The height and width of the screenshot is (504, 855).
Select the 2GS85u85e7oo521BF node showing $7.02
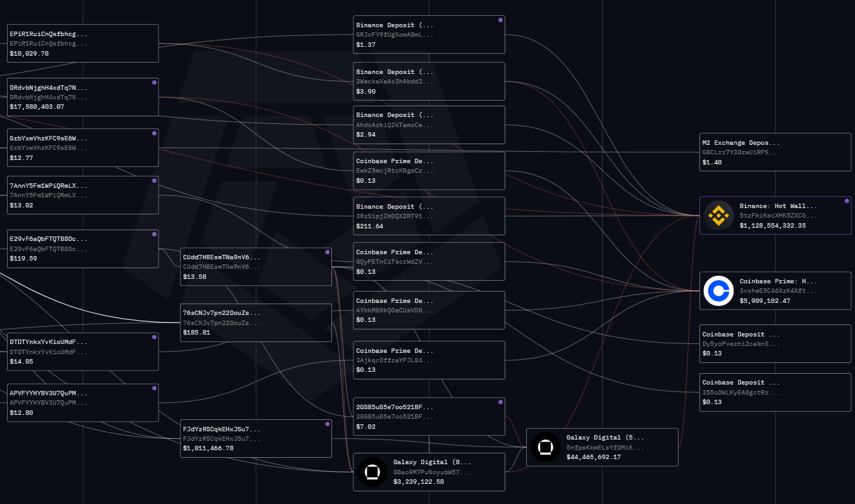coord(429,415)
